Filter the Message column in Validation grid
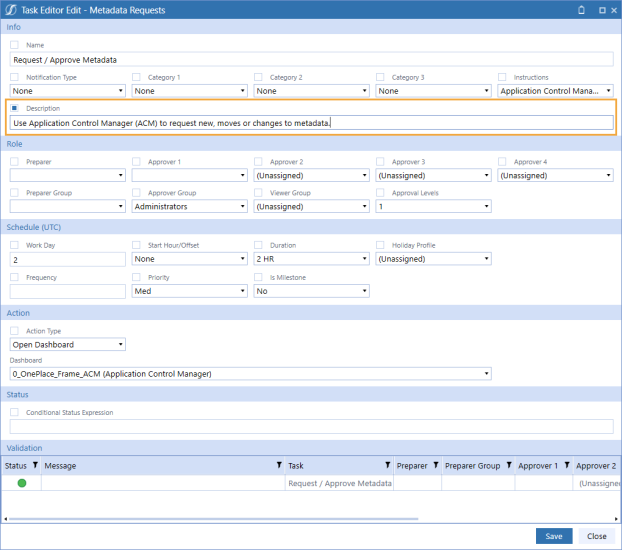The height and width of the screenshot is (550, 622). pyautogui.click(x=279, y=465)
